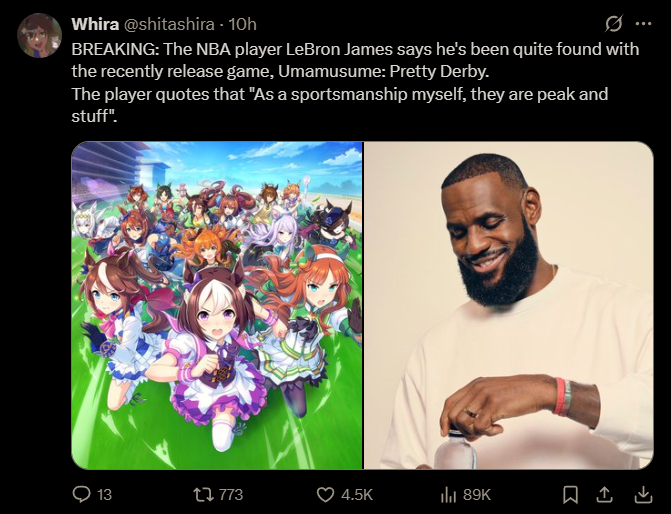This screenshot has width=671, height=514.
Task: Open the three-dot more options menu
Action: pos(643,24)
